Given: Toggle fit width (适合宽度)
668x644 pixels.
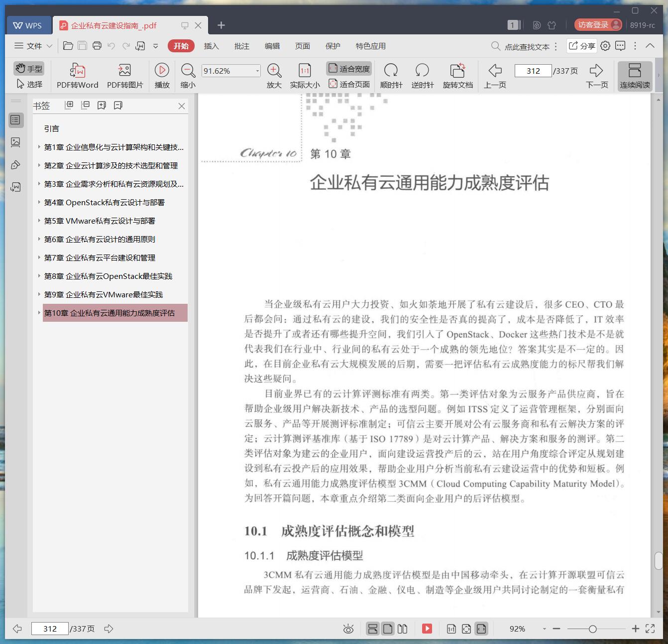Looking at the screenshot, I should pos(349,69).
